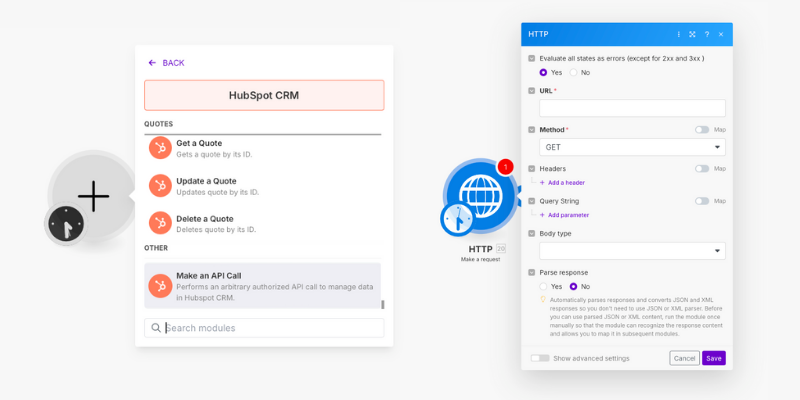Collapse the Query String field icon

click(x=532, y=201)
